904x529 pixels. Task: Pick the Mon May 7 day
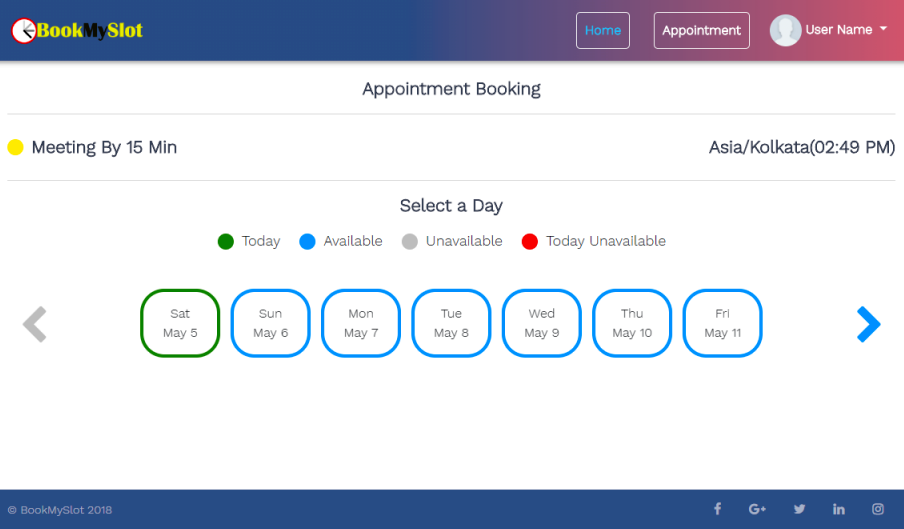pyautogui.click(x=361, y=323)
